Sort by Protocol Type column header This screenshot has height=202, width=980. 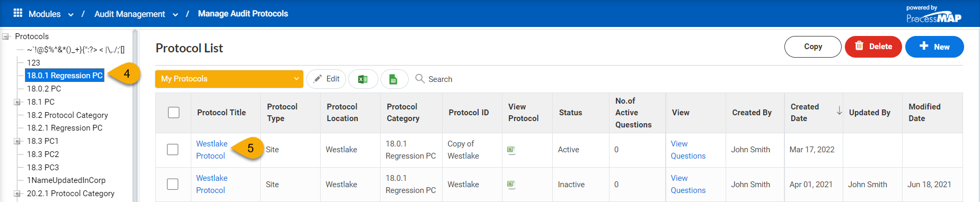tap(282, 113)
